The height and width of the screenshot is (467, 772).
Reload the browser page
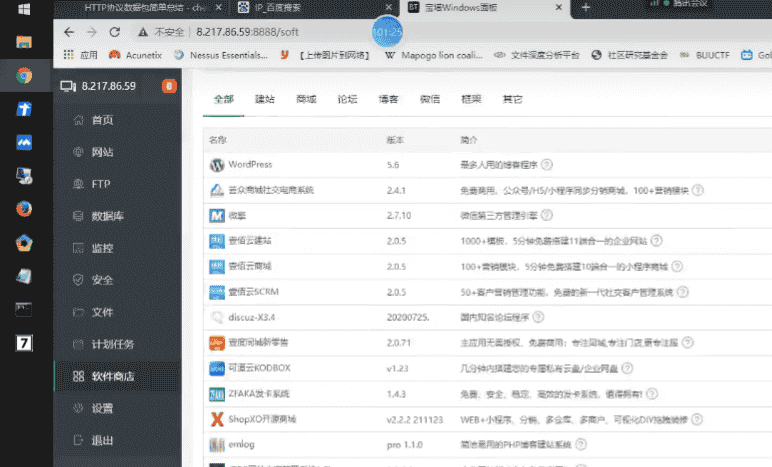pos(115,32)
